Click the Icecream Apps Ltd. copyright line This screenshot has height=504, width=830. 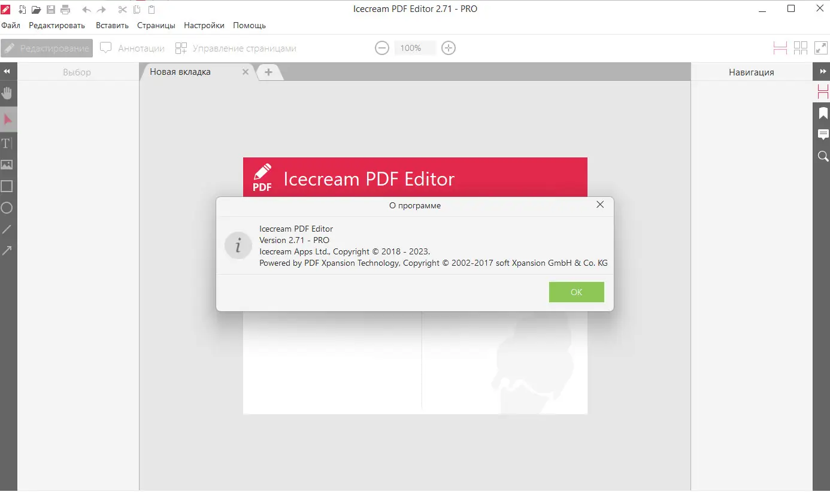[x=345, y=251]
